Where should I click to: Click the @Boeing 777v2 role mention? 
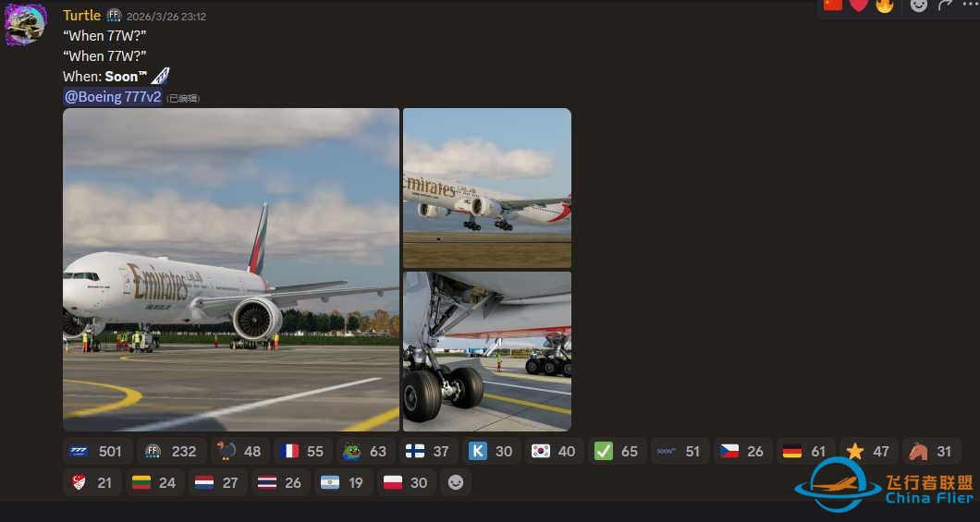(113, 96)
